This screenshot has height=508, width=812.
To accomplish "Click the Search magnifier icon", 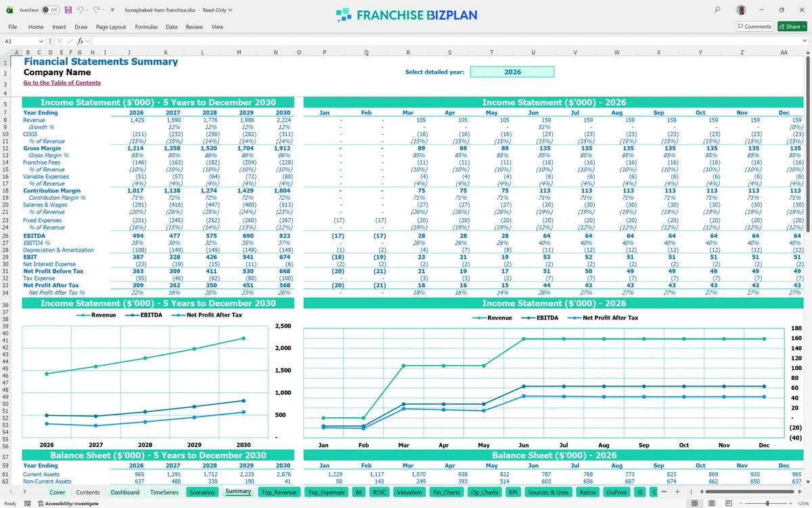I will (x=717, y=10).
